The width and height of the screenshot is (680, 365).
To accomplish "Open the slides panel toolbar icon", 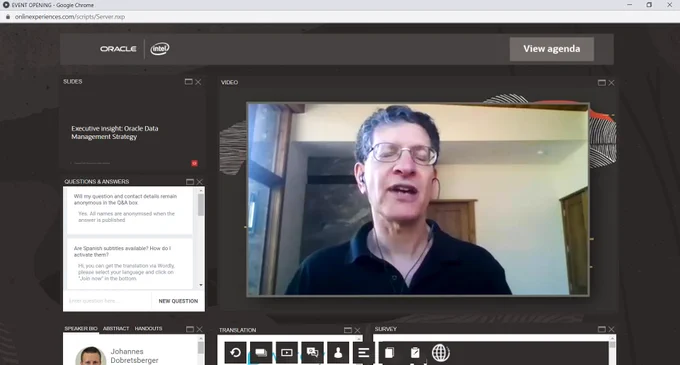I will 261,353.
